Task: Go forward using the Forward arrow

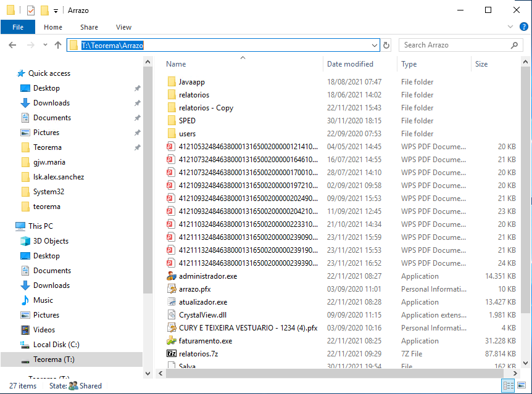Action: click(x=30, y=45)
